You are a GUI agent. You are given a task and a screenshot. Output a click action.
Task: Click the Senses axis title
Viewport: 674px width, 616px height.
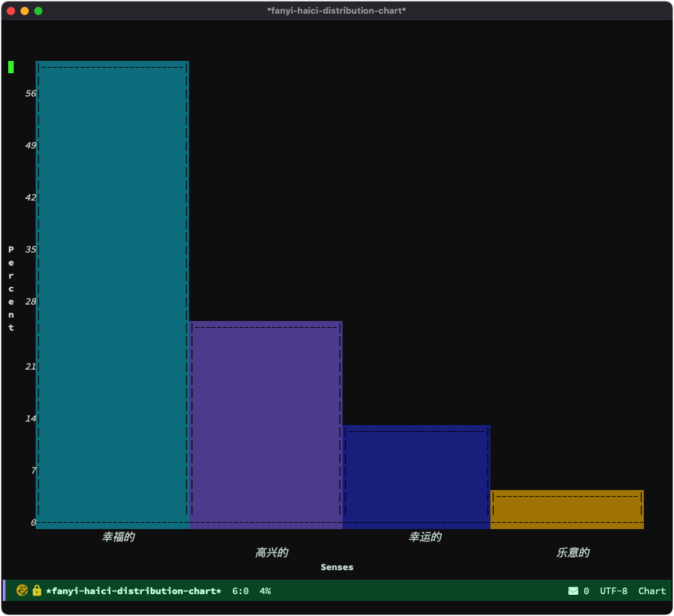(337, 567)
